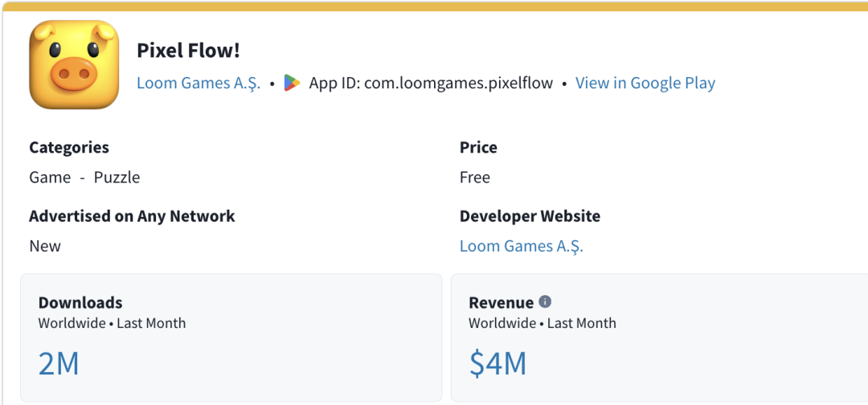Click the 2M downloads figure
868x405 pixels.
[x=59, y=364]
